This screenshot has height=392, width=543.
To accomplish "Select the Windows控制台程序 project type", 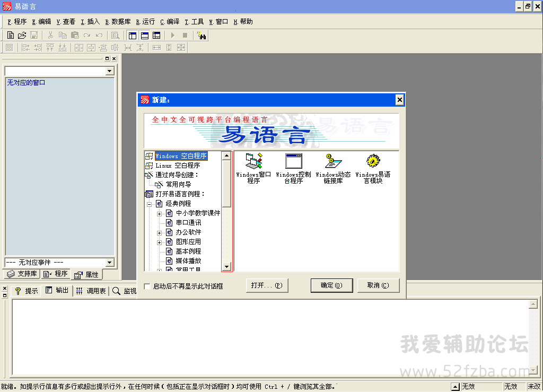I will pyautogui.click(x=293, y=168).
